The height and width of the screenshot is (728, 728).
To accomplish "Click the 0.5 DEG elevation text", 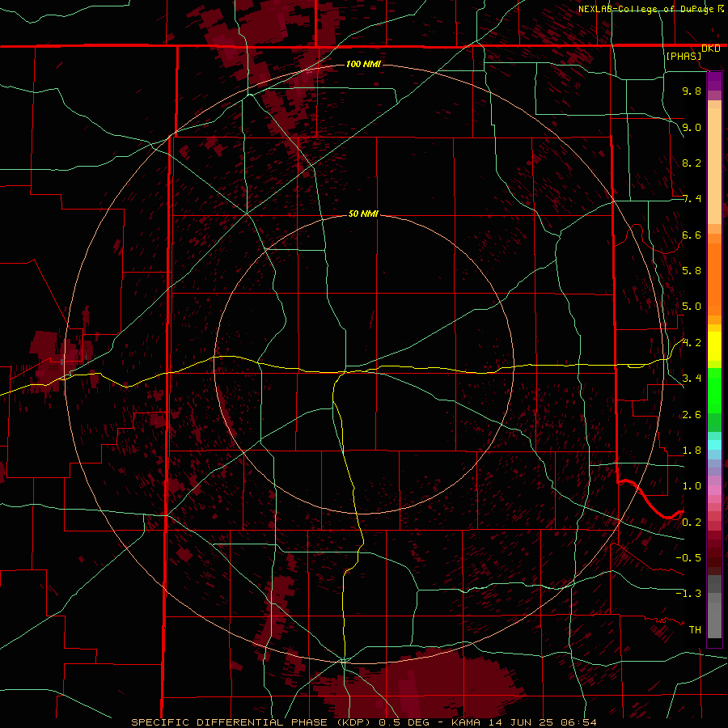I will [404, 722].
